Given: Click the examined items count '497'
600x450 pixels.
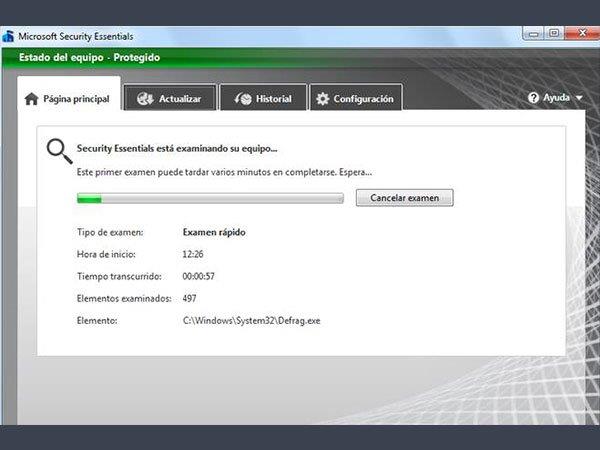Looking at the screenshot, I should coord(189,298).
